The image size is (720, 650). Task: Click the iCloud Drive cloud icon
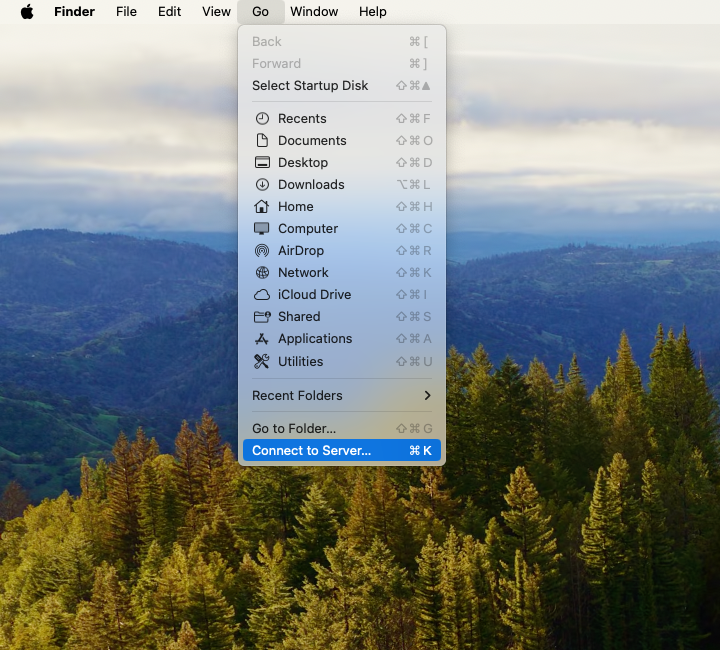tap(262, 295)
